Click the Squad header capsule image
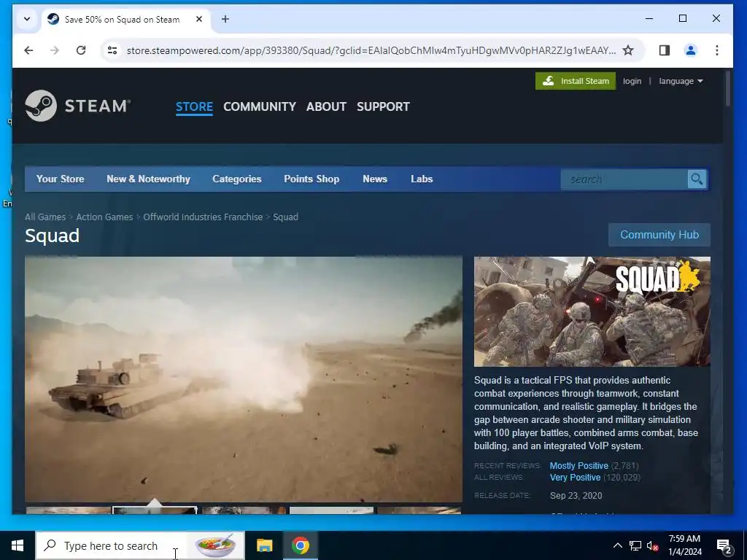 point(592,311)
